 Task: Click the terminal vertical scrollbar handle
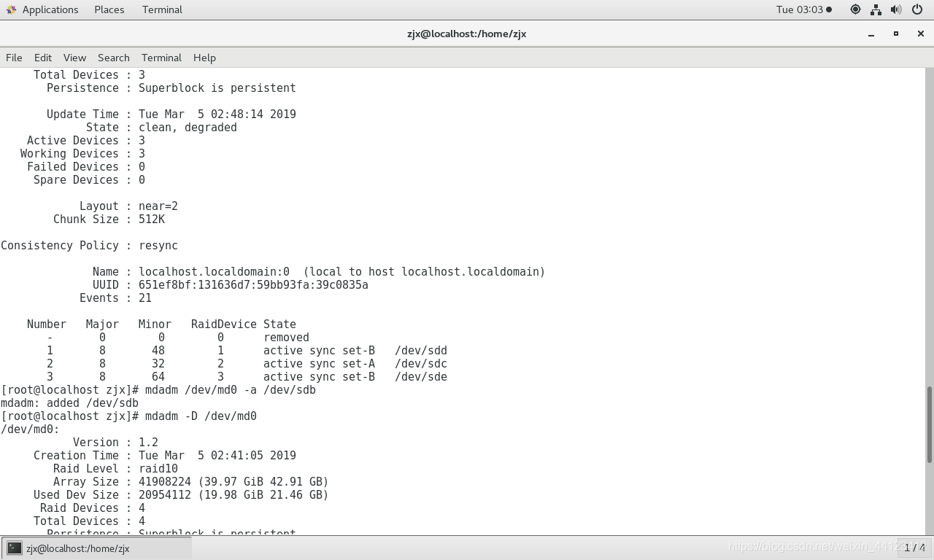930,424
